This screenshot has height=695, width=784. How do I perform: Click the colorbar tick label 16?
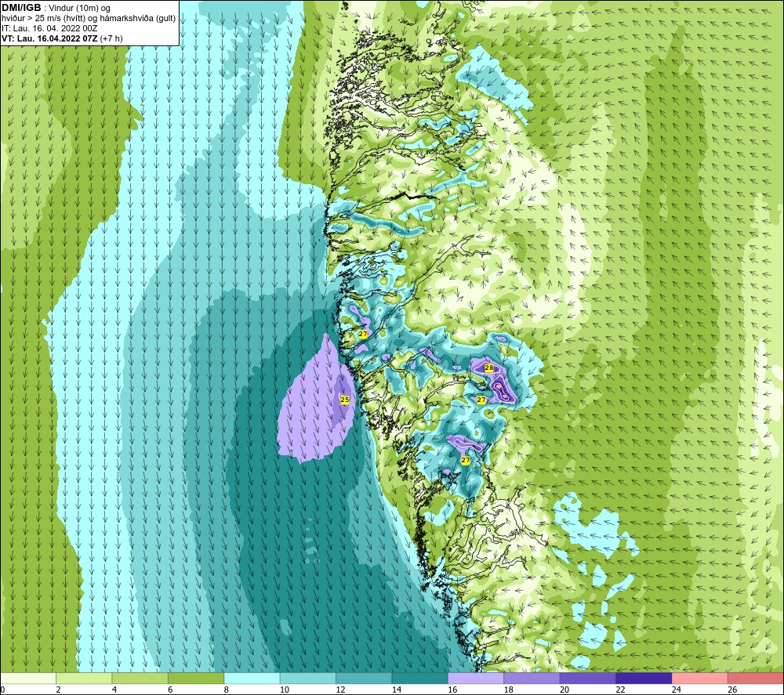[x=452, y=690]
